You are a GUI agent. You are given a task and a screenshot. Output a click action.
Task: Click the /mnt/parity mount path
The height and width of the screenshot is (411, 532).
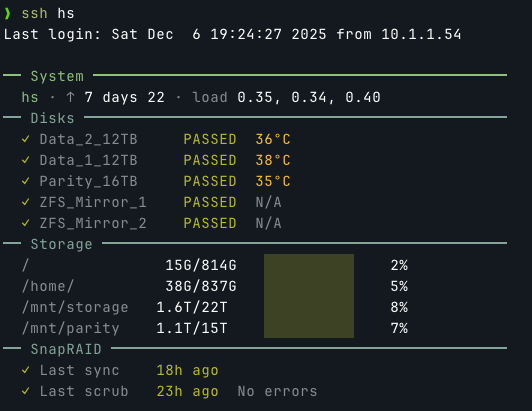click(71, 329)
